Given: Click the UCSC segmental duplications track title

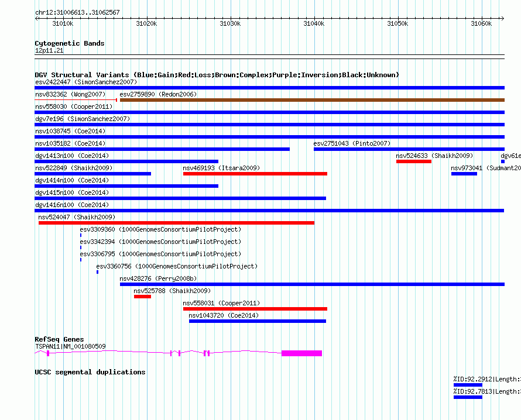Looking at the screenshot, I should pos(90,372).
